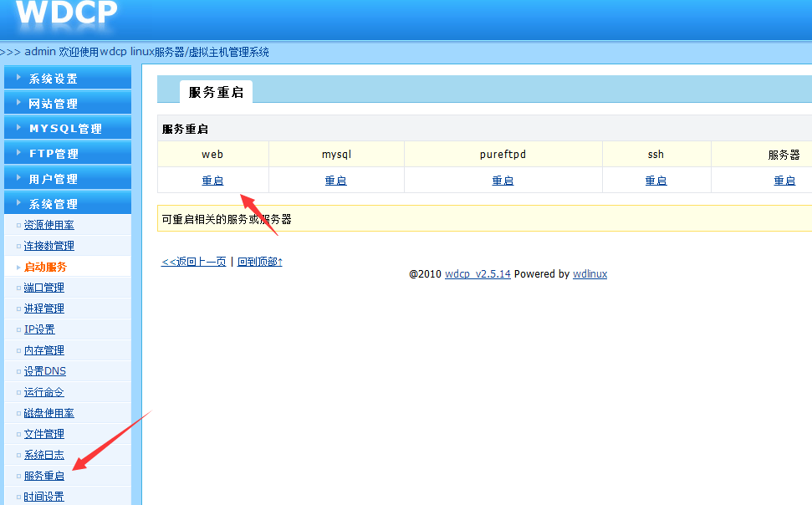The height and width of the screenshot is (505, 812).
Task: Open the wdcp_v2.5.14 footer link
Action: 477,274
